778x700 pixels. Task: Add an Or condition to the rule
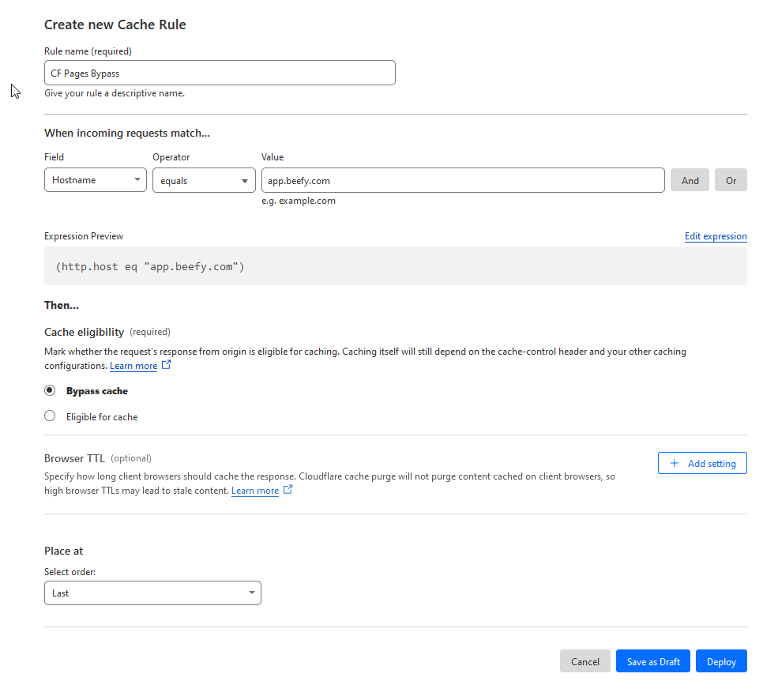[x=730, y=179]
